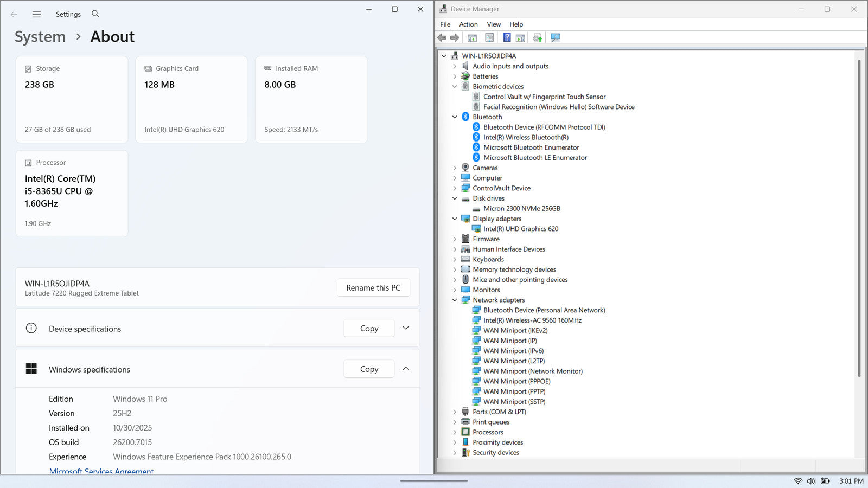
Task: Open the Action menu in Device Manager
Action: tap(468, 24)
